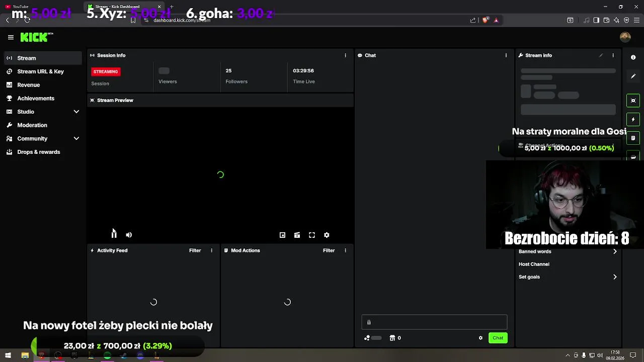This screenshot has width=644, height=362.
Task: Pause the stream preview
Action: (x=114, y=235)
